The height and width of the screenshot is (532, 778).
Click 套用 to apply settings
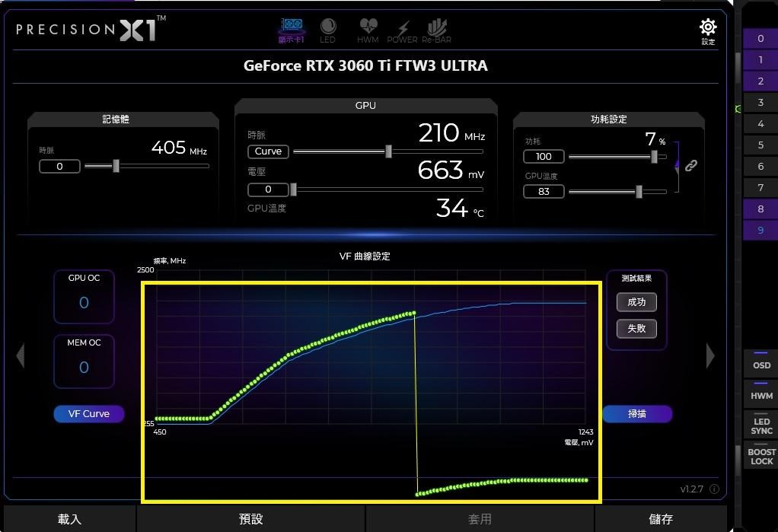(480, 519)
